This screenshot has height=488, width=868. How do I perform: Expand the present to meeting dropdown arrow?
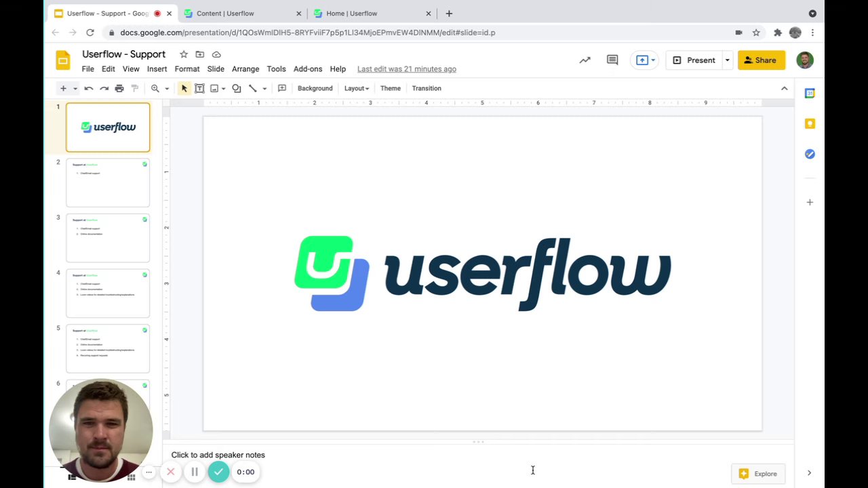click(653, 60)
